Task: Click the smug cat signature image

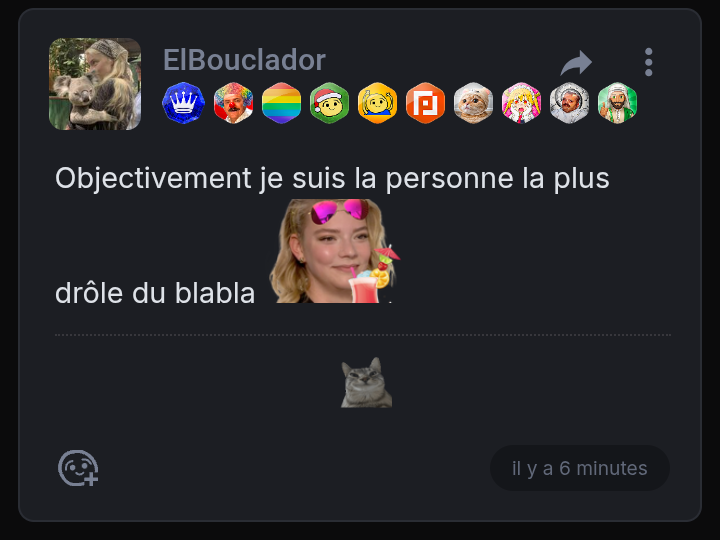Action: pos(366,382)
